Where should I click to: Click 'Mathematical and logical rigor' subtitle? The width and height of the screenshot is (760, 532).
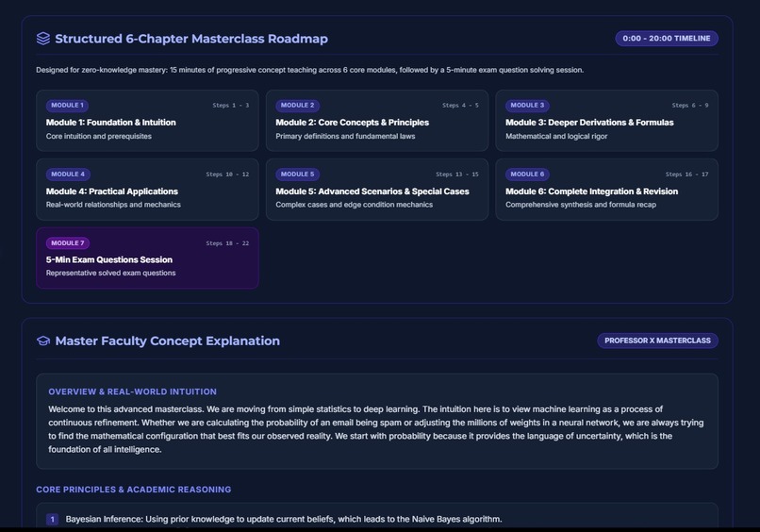(556, 136)
